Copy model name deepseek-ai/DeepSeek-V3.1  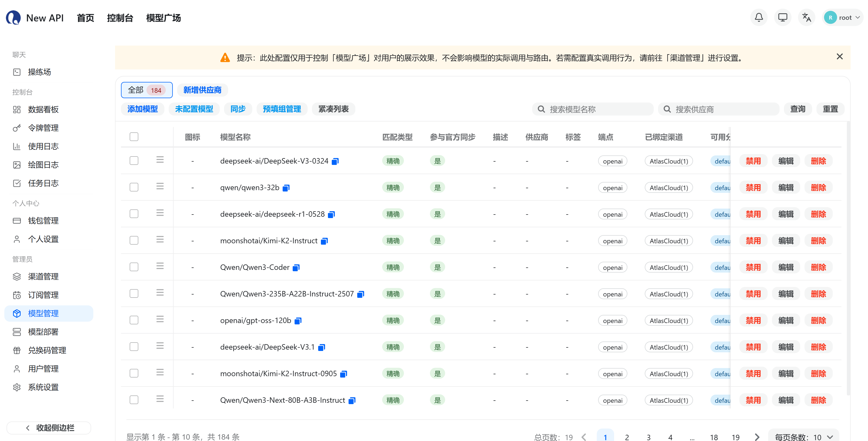[321, 347]
